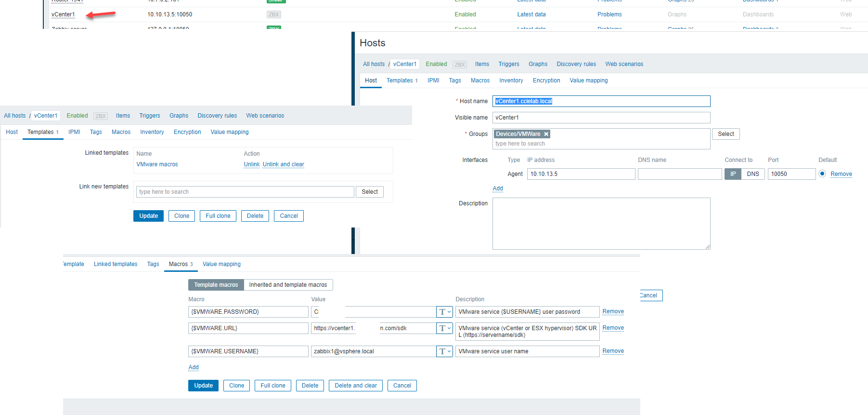Open Inventory tab in the Hosts form
Screen dimensions: 868x415
511,80
